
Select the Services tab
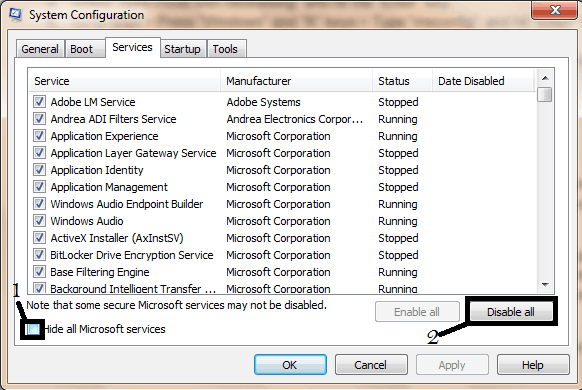click(x=133, y=47)
